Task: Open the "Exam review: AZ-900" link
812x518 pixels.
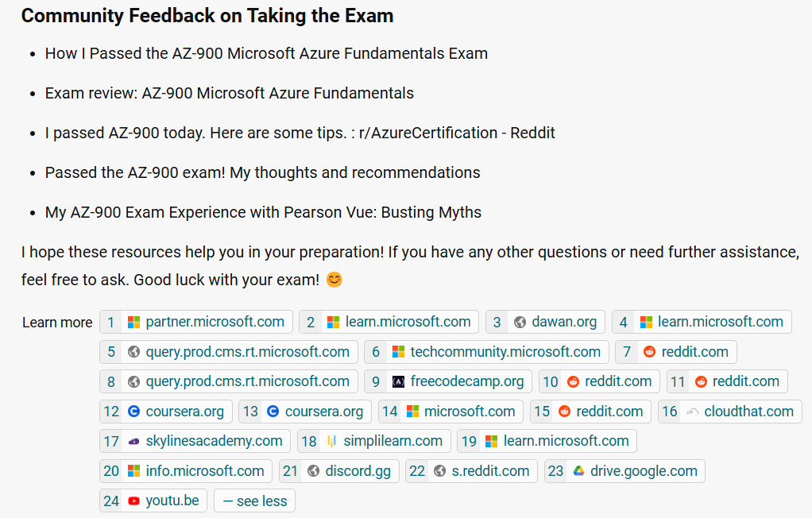Action: 230,94
